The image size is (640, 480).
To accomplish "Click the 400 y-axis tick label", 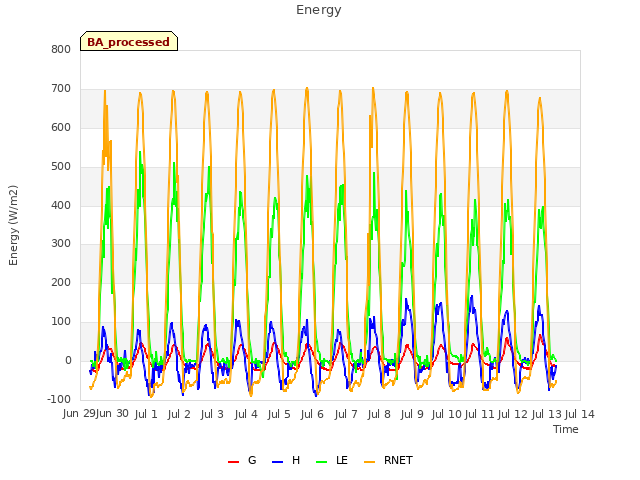I will click(61, 205).
